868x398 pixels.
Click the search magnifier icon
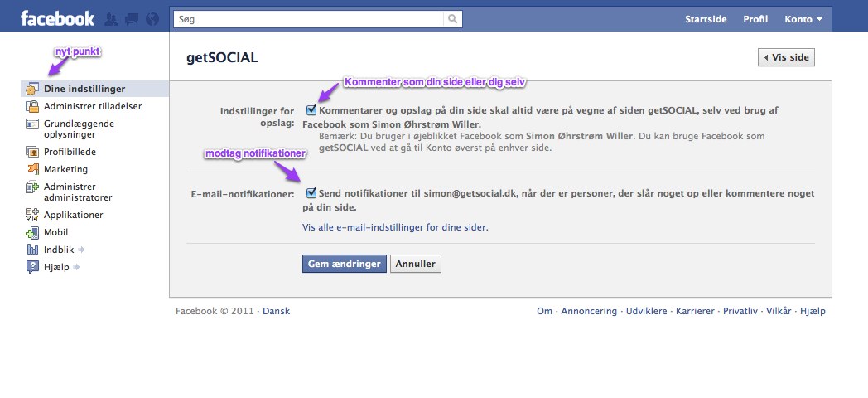click(452, 19)
